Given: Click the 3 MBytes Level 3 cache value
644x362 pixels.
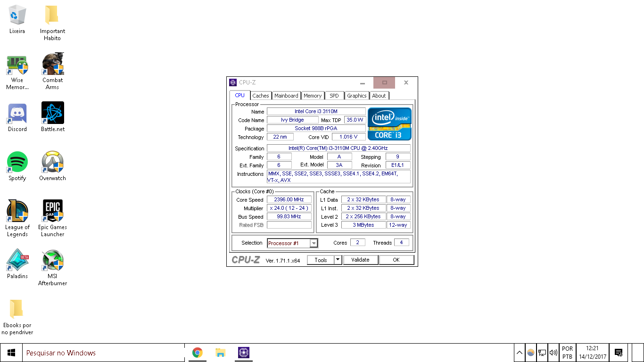Looking at the screenshot, I should 363,225.
